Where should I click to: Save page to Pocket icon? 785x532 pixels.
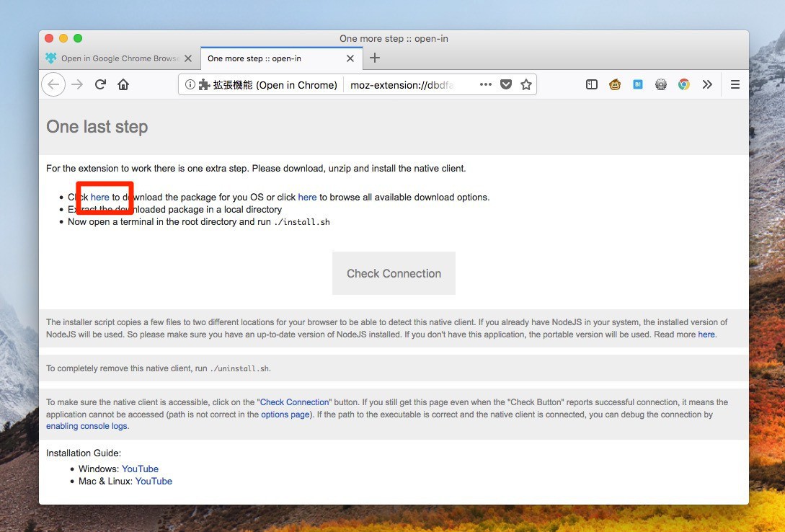[x=506, y=84]
